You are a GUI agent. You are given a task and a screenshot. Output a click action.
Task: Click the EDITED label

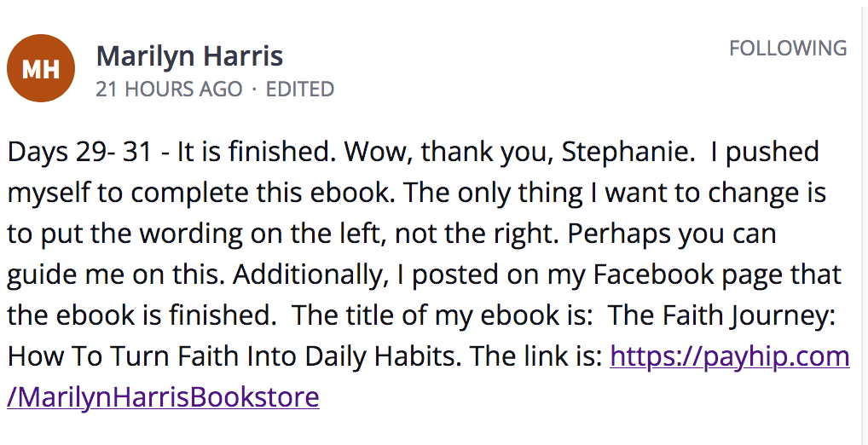[300, 90]
